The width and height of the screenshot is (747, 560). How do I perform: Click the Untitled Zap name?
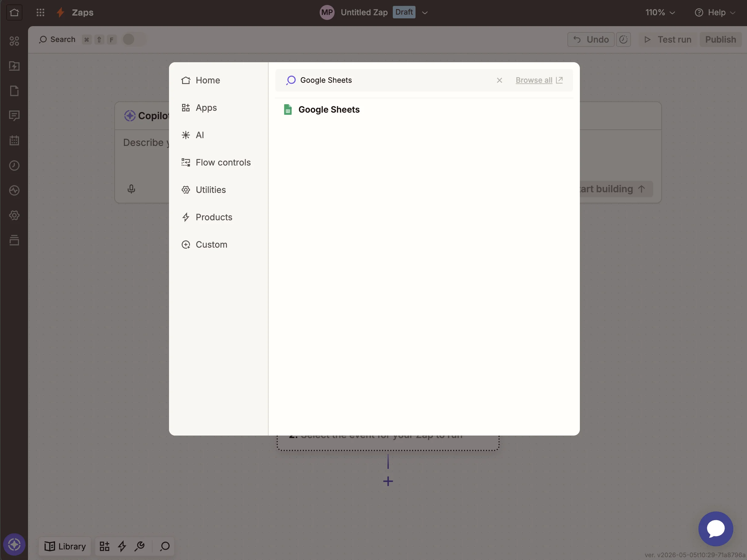point(364,12)
